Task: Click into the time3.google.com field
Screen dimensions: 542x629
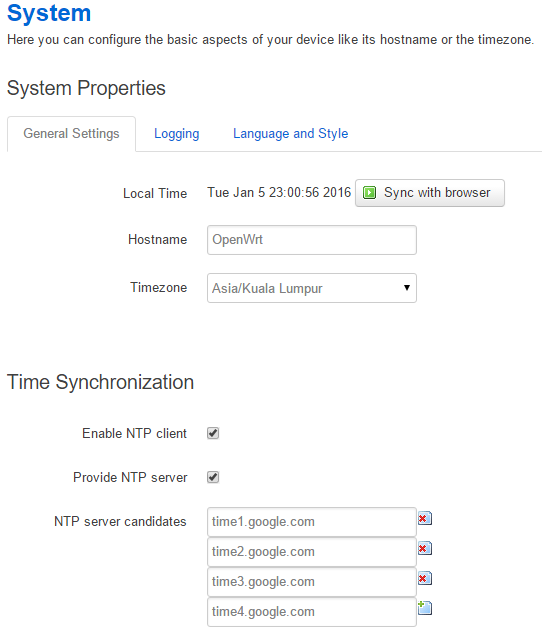Action: [312, 582]
